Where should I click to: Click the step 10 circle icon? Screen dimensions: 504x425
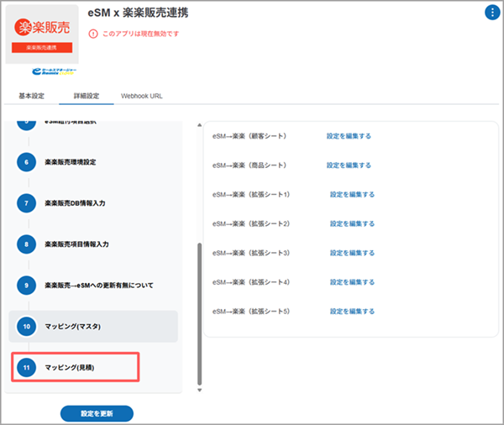26,326
